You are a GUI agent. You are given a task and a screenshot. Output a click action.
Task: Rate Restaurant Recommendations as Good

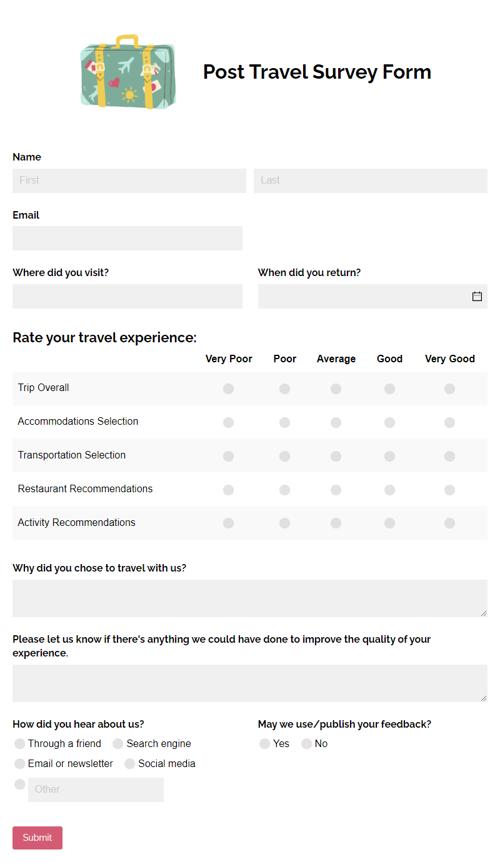[390, 490]
